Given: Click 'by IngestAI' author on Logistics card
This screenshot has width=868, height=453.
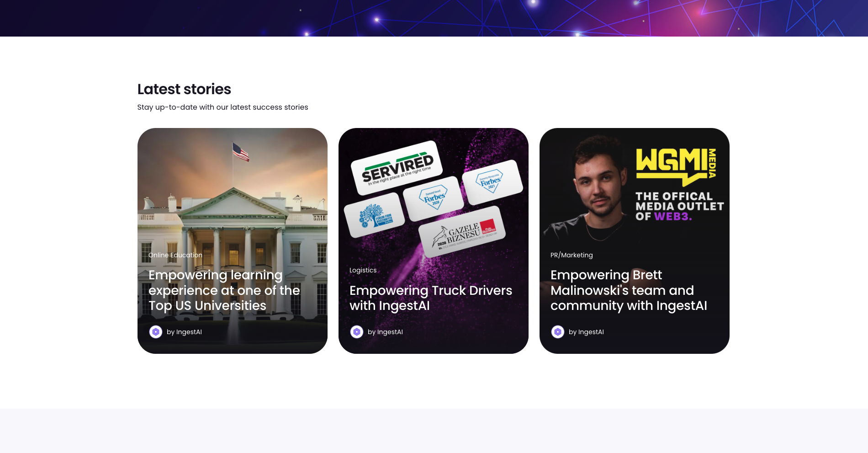Looking at the screenshot, I should click(385, 332).
